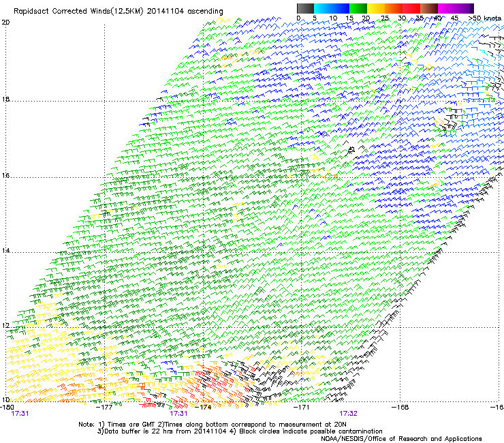The height and width of the screenshot is (443, 504).
Task: Click the gray 0-5 knots legend swatch
Action: tap(305, 8)
